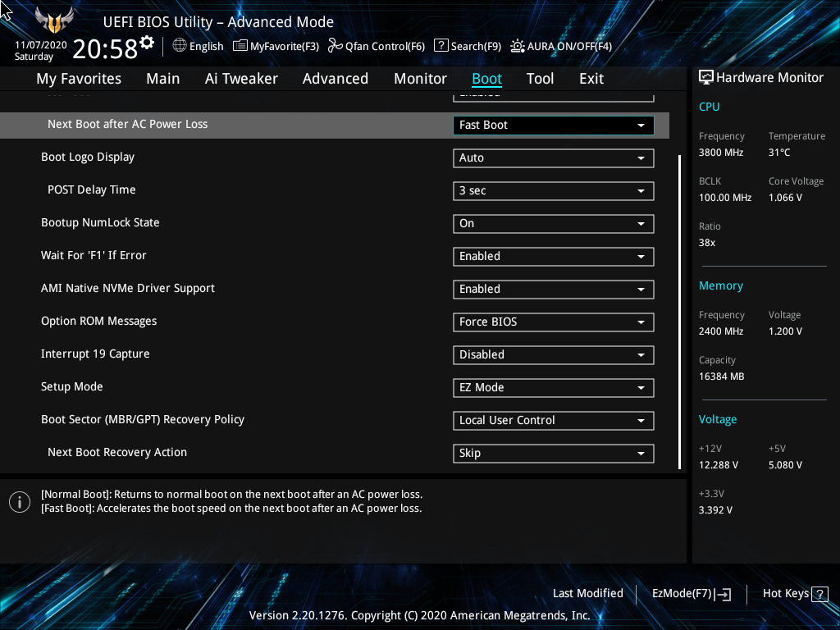The height and width of the screenshot is (630, 840).
Task: Expand the AMI Native NVMe Driver Support dropdown
Action: 554,290
